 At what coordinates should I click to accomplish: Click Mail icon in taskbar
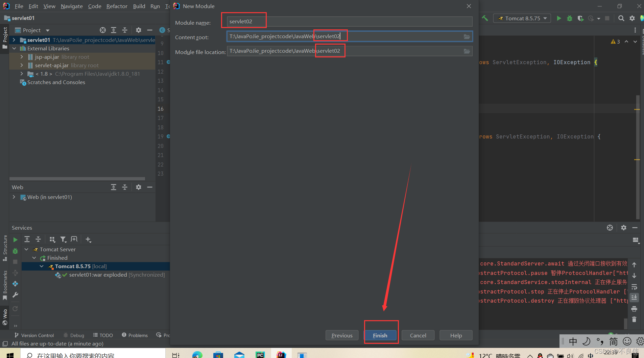239,355
